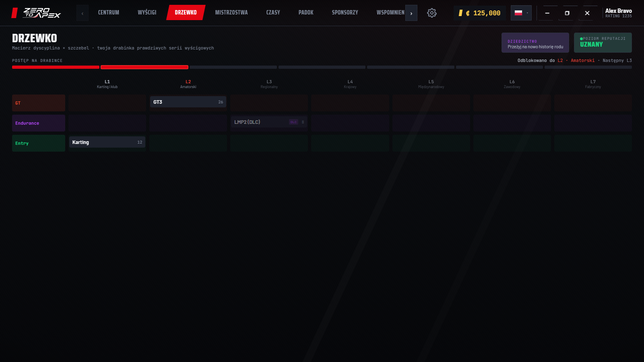Screen dimensions: 644x362
Task: Click the L4 Krajowy column header
Action: click(350, 84)
